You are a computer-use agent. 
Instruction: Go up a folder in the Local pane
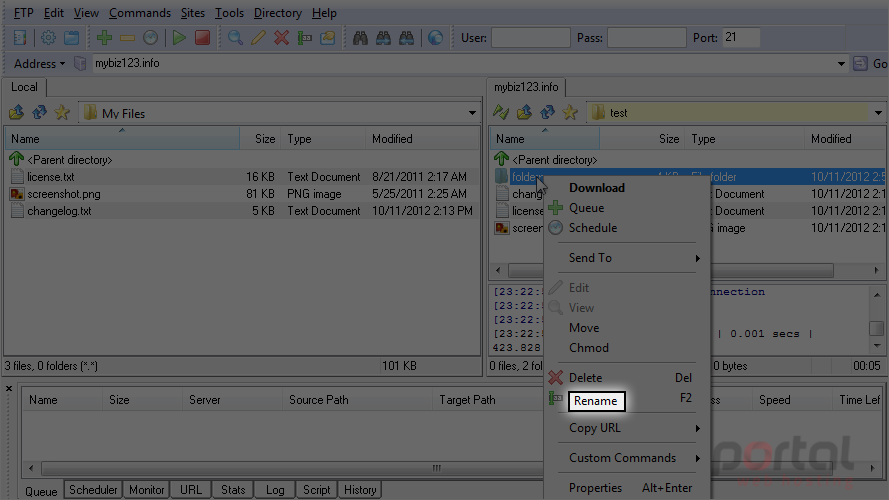16,112
